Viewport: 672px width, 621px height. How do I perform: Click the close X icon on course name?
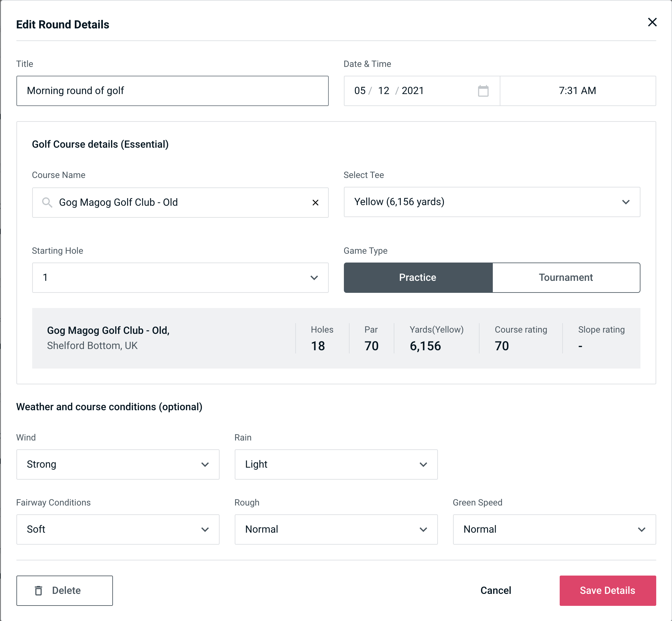point(315,203)
